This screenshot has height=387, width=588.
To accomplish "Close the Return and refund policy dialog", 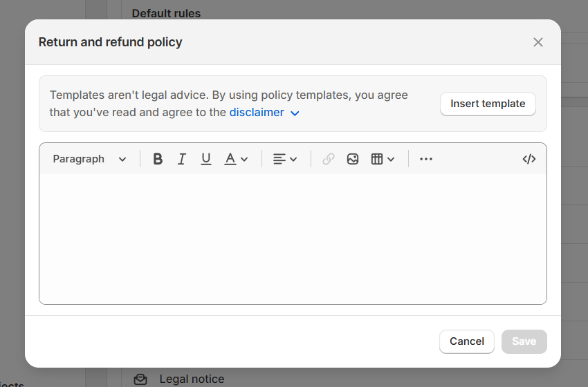I will coord(538,42).
